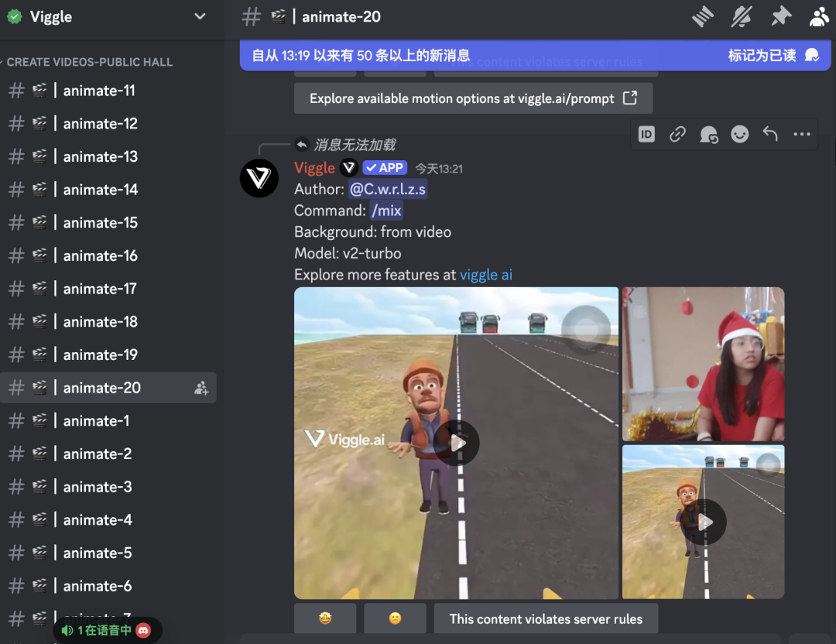Image resolution: width=836 pixels, height=644 pixels.
Task: Click the /mix command tag
Action: point(386,211)
